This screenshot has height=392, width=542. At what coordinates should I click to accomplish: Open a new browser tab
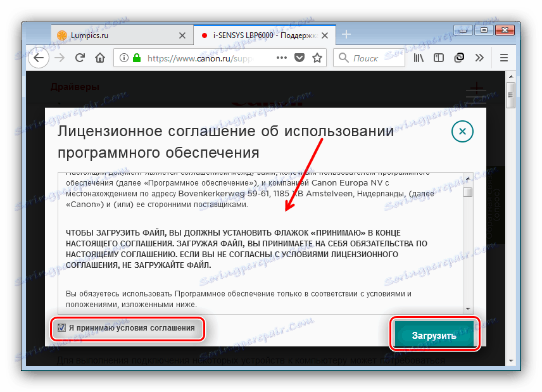pos(346,34)
